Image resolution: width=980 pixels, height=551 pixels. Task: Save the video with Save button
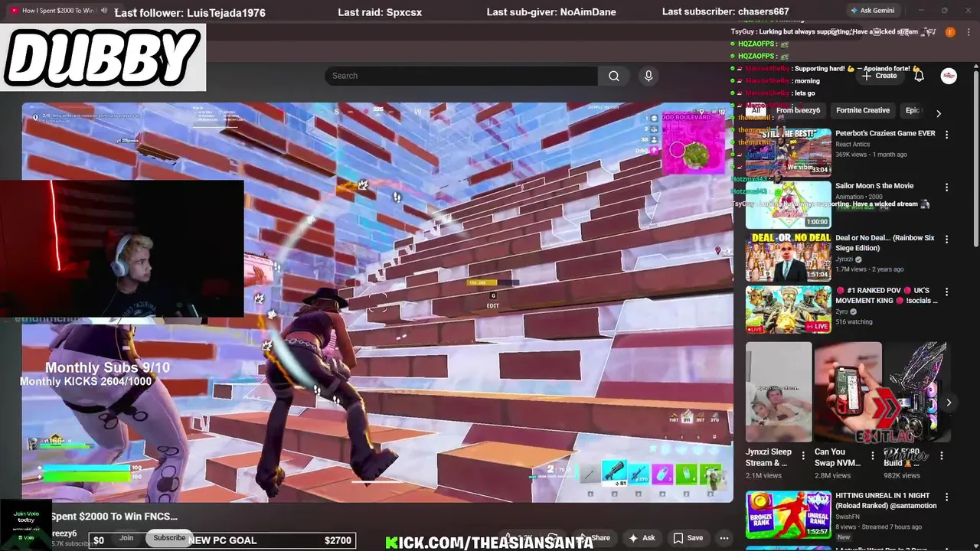688,538
